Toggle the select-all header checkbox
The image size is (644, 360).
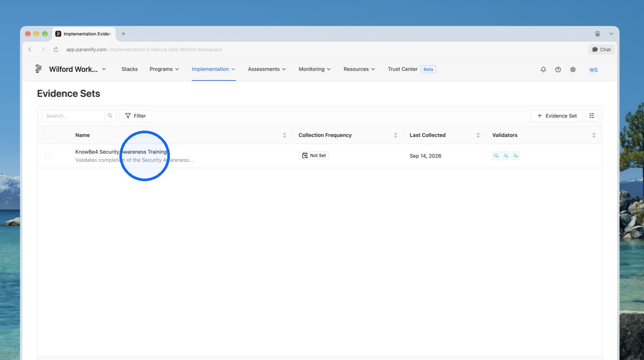(x=48, y=135)
